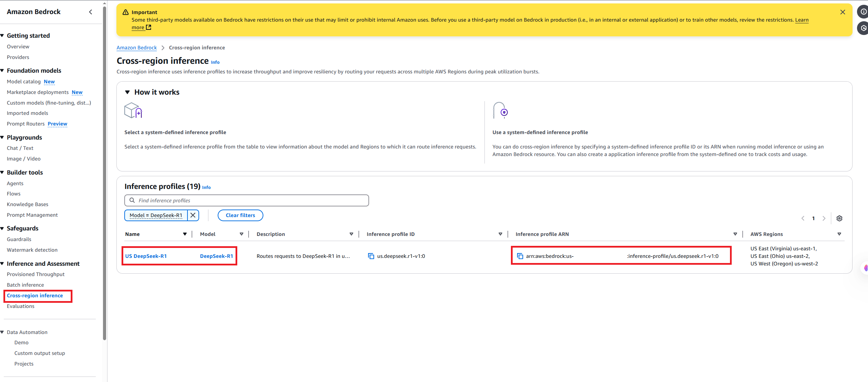Focus the Find inference profiles search field
Viewport: 868px width, 382px height.
[x=247, y=200]
